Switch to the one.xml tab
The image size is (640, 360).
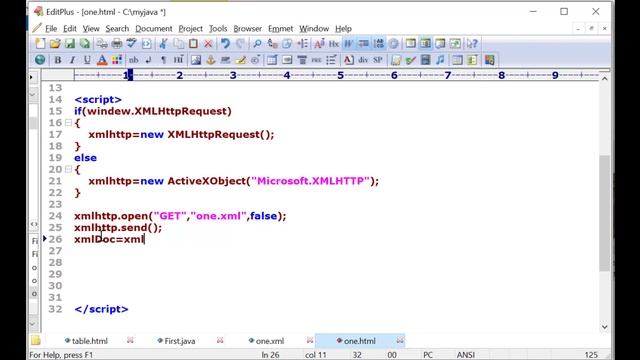click(x=266, y=341)
